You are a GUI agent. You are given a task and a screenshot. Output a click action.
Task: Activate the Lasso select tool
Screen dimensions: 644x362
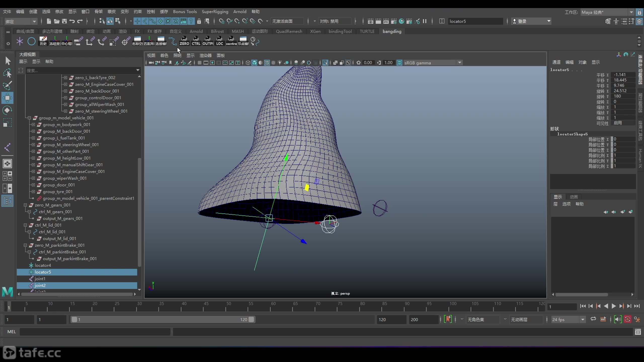coord(8,73)
